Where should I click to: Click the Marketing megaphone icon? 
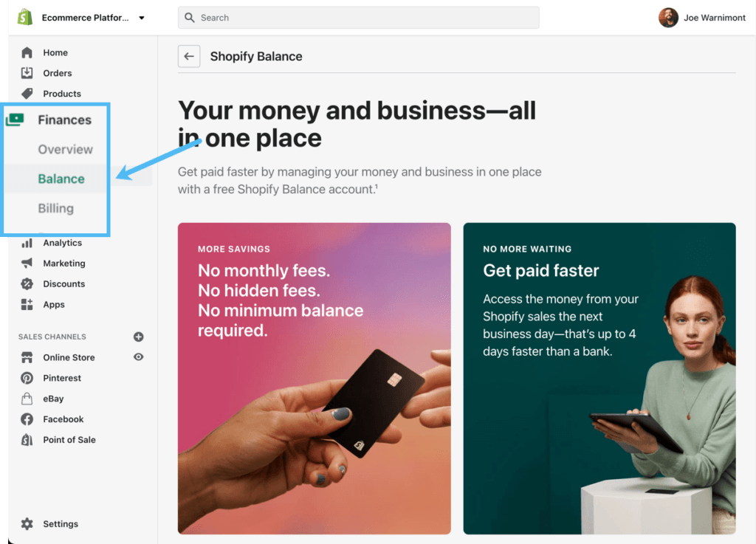(27, 263)
